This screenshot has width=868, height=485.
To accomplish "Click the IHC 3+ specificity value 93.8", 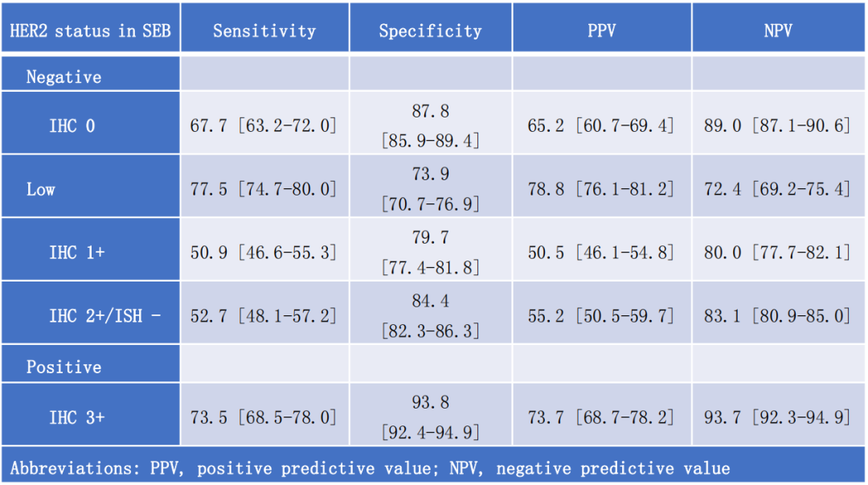I will 430,402.
